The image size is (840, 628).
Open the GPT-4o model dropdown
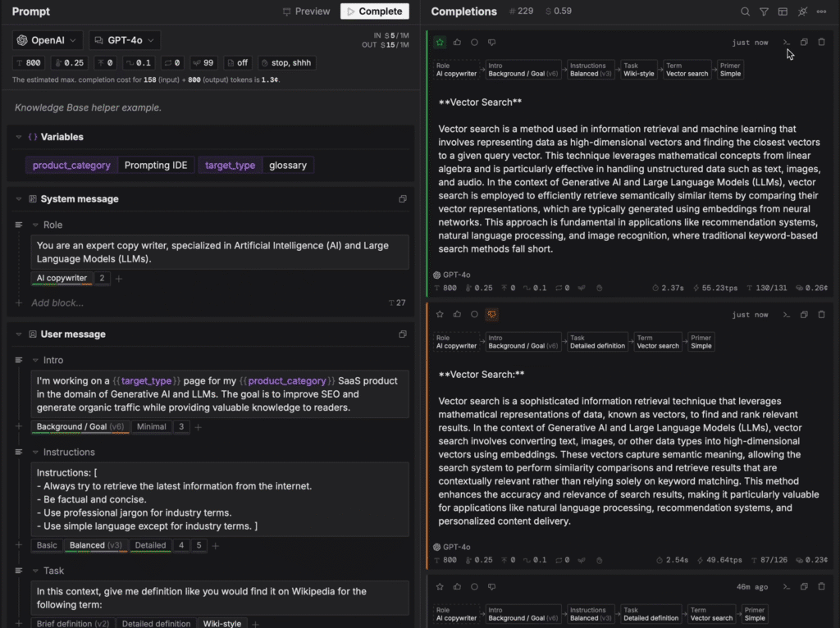pyautogui.click(x=125, y=40)
